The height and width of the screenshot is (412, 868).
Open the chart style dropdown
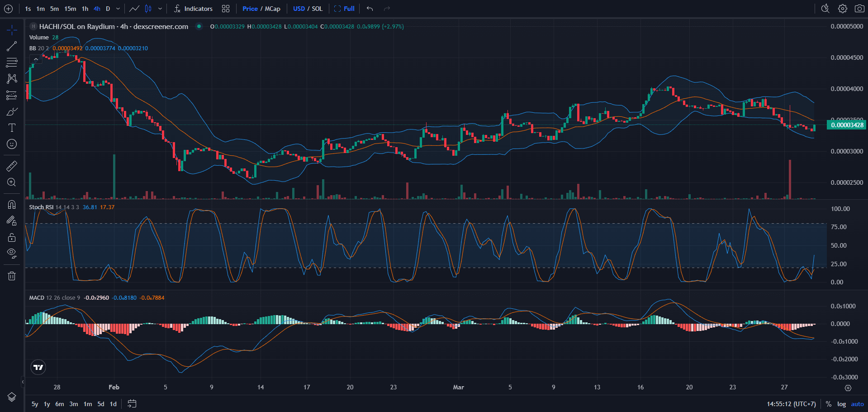point(161,9)
